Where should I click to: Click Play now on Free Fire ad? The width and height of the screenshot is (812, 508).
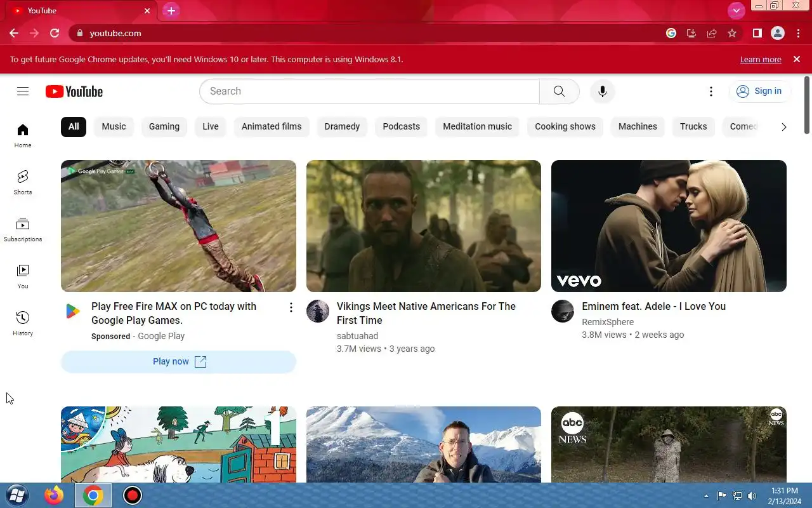[x=179, y=362]
